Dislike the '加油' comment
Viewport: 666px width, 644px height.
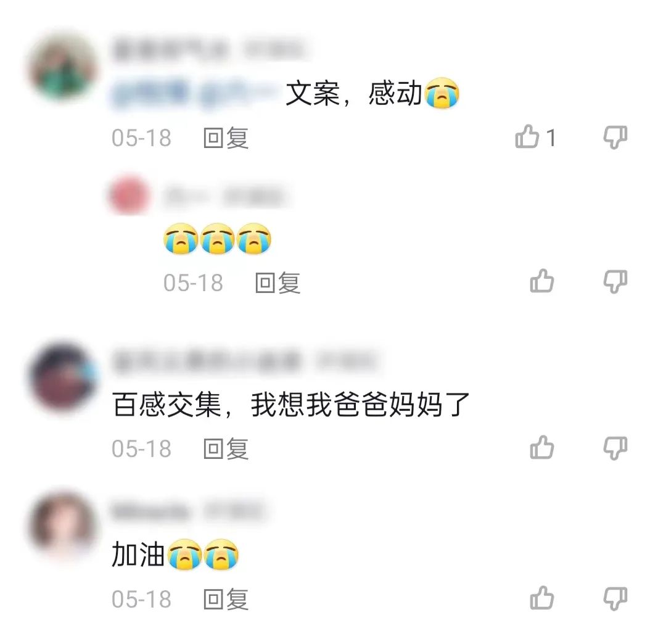click(x=615, y=598)
